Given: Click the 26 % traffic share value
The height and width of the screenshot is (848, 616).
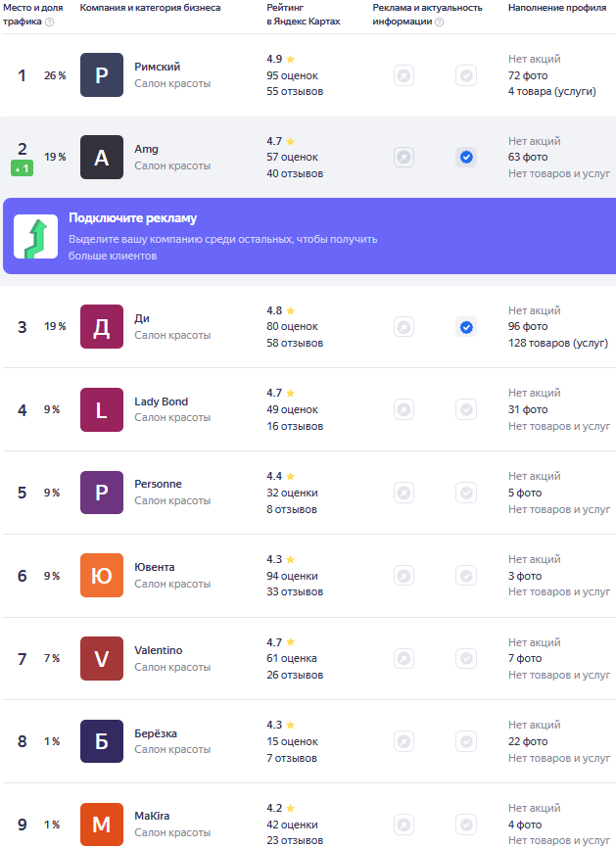Looking at the screenshot, I should [x=55, y=75].
